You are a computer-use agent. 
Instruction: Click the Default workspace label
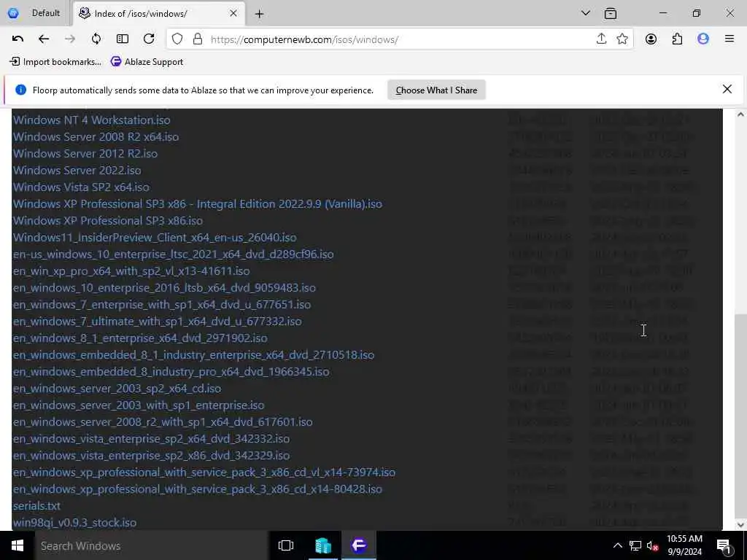pyautogui.click(x=46, y=13)
